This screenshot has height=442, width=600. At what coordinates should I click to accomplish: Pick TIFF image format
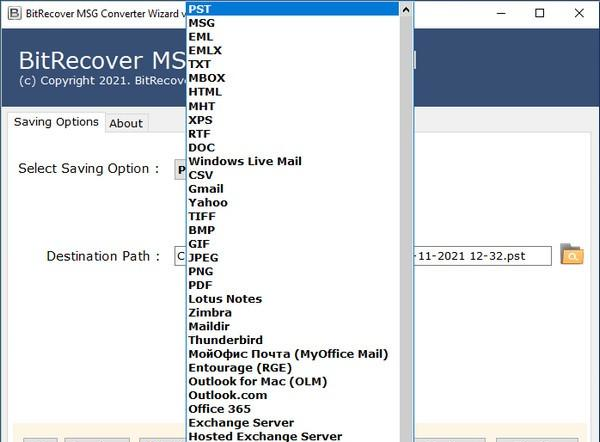click(293, 216)
